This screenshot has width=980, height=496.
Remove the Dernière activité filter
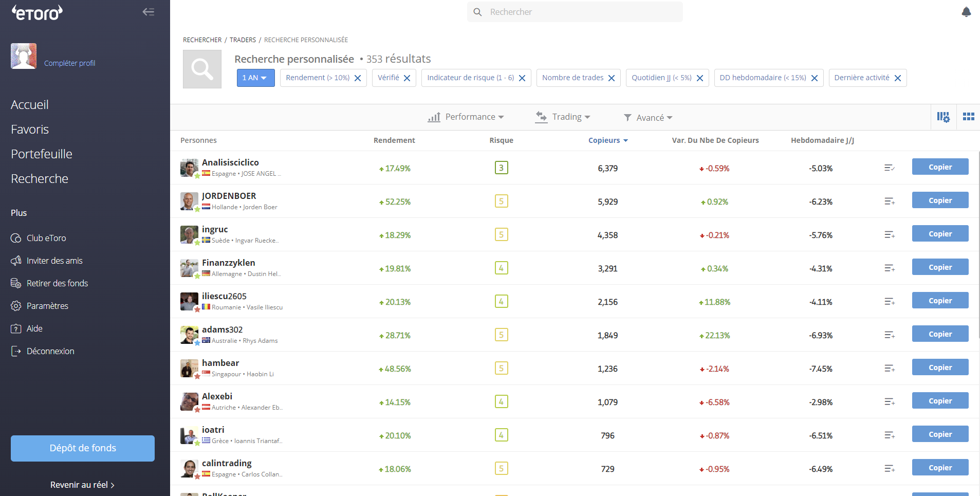[898, 78]
